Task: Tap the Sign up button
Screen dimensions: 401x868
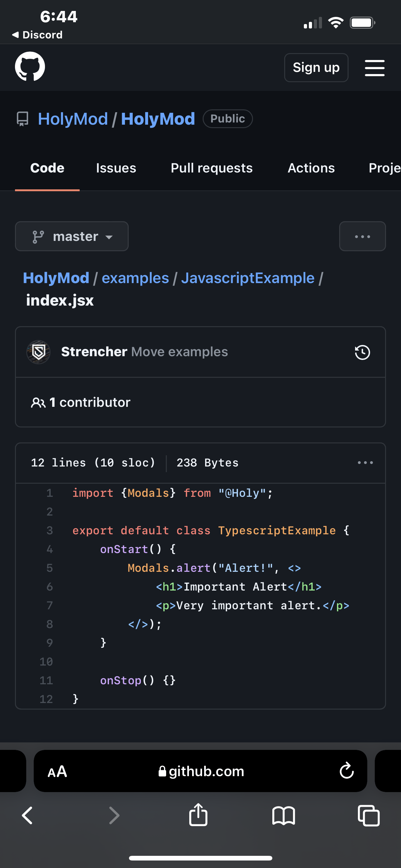Action: point(316,68)
